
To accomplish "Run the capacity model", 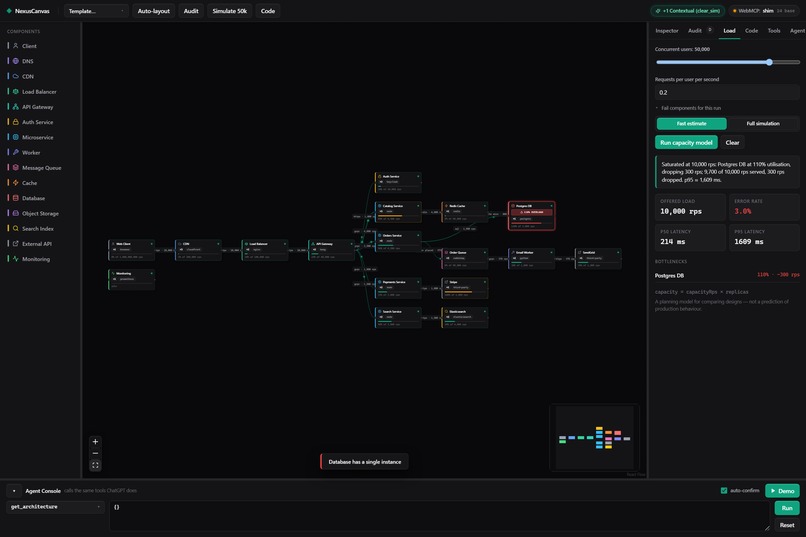I will click(x=686, y=142).
